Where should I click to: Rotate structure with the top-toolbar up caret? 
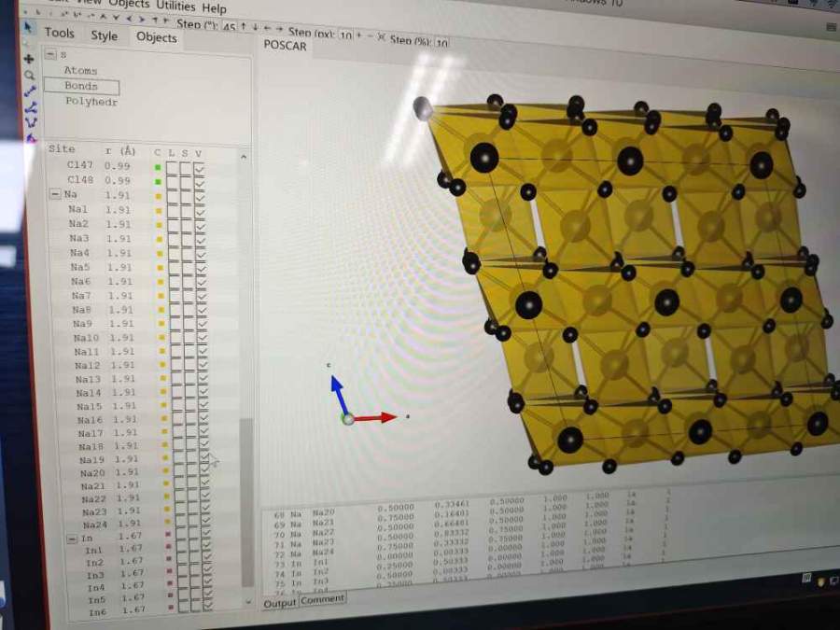[x=103, y=17]
